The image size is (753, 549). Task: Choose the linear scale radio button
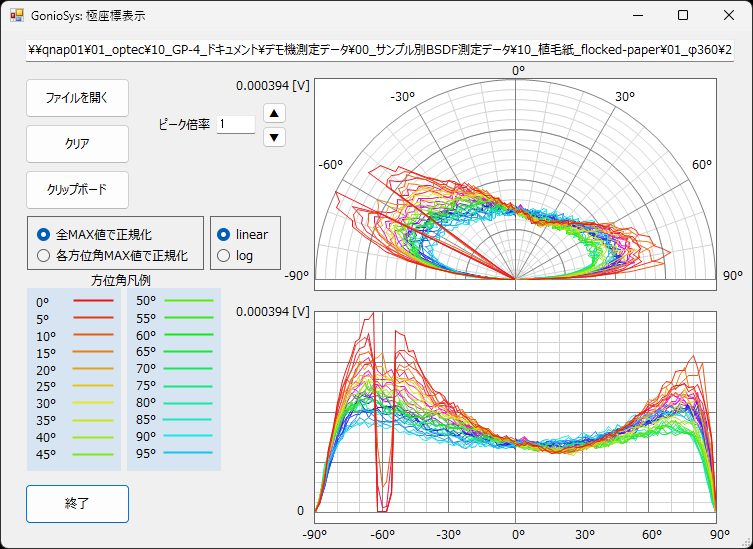[224, 234]
